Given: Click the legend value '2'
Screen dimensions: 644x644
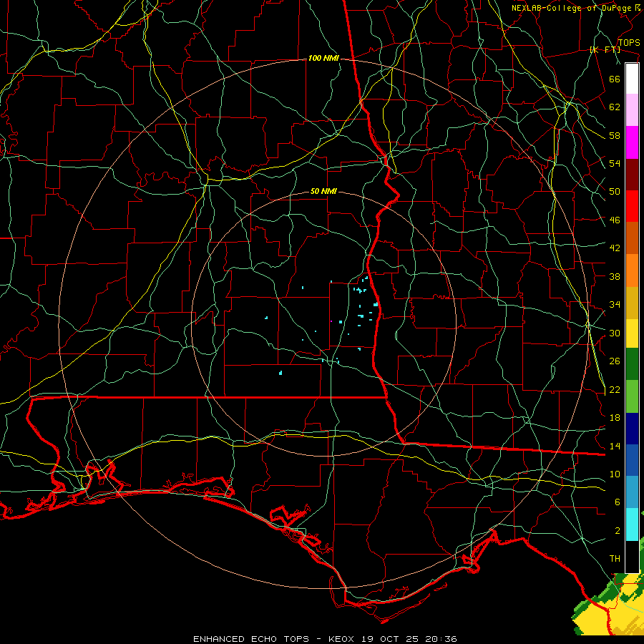Looking at the screenshot, I should [x=618, y=531].
